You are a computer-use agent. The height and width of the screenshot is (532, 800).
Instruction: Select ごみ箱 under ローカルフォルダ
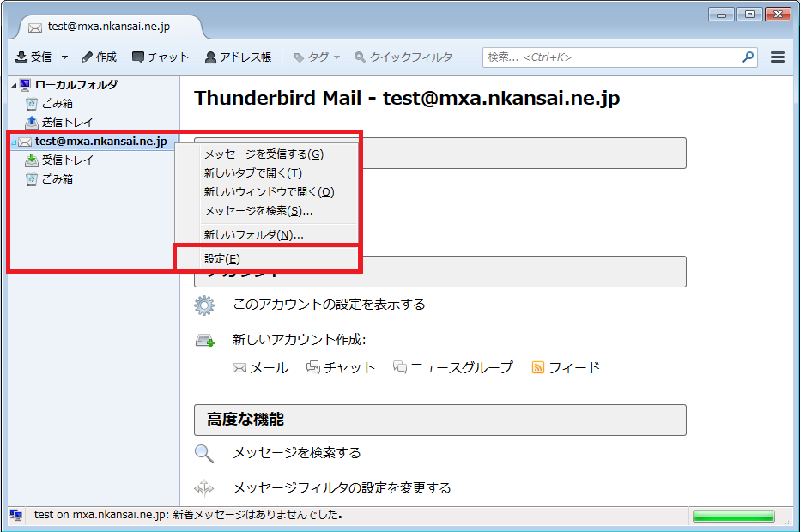(x=58, y=104)
